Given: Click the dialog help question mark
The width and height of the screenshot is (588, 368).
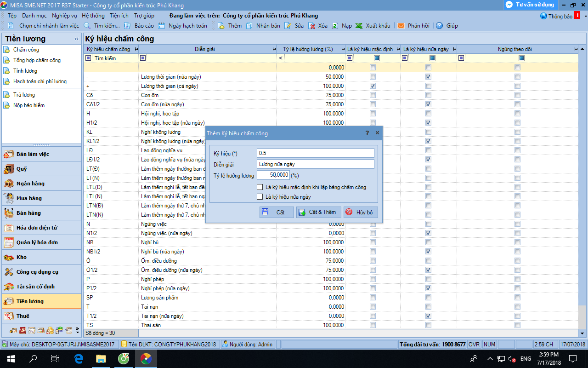Looking at the screenshot, I should point(367,133).
